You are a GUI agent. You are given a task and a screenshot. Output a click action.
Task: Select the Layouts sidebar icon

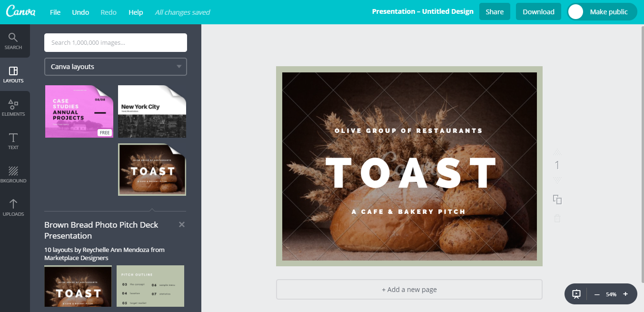tap(13, 74)
